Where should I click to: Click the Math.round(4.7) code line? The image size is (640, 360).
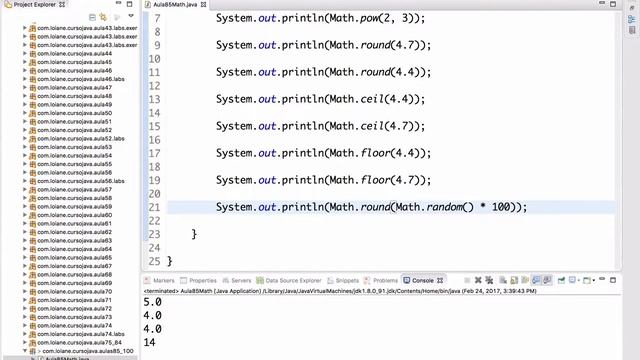323,45
